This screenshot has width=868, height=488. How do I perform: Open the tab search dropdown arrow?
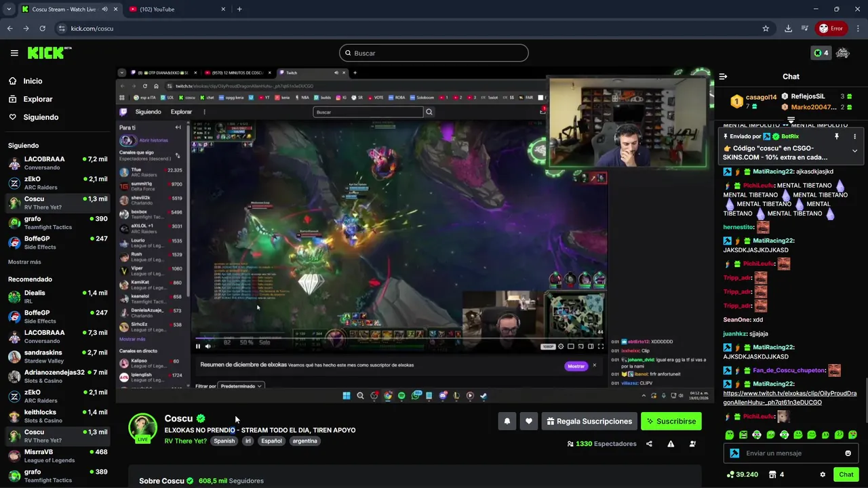(8, 9)
